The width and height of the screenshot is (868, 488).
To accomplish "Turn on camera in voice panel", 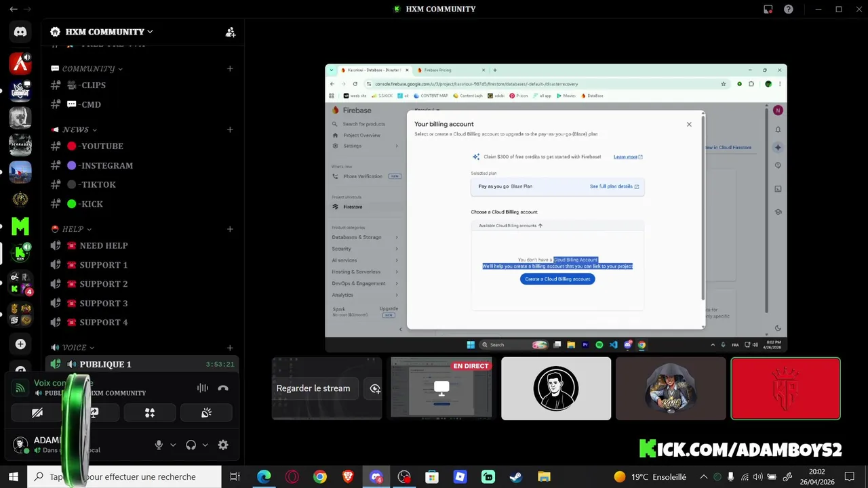I will 37,413.
